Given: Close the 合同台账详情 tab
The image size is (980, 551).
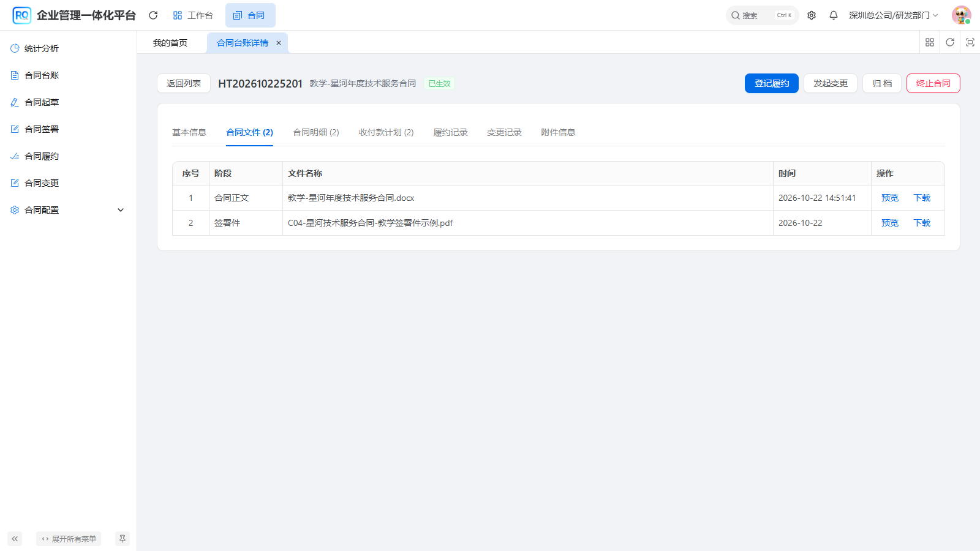Looking at the screenshot, I should pos(279,43).
